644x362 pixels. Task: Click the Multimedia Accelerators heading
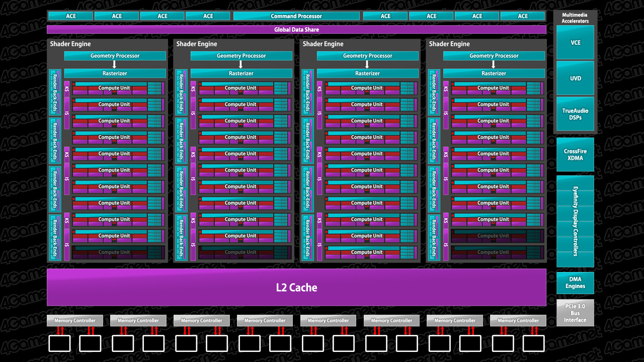[575, 18]
